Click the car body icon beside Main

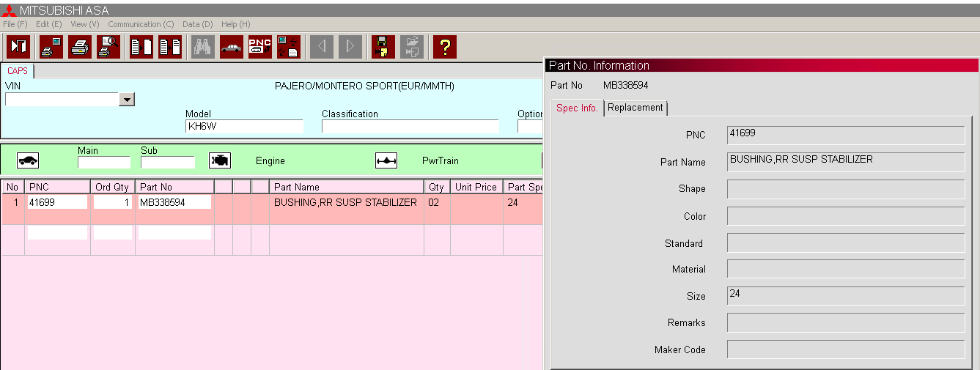(x=28, y=160)
